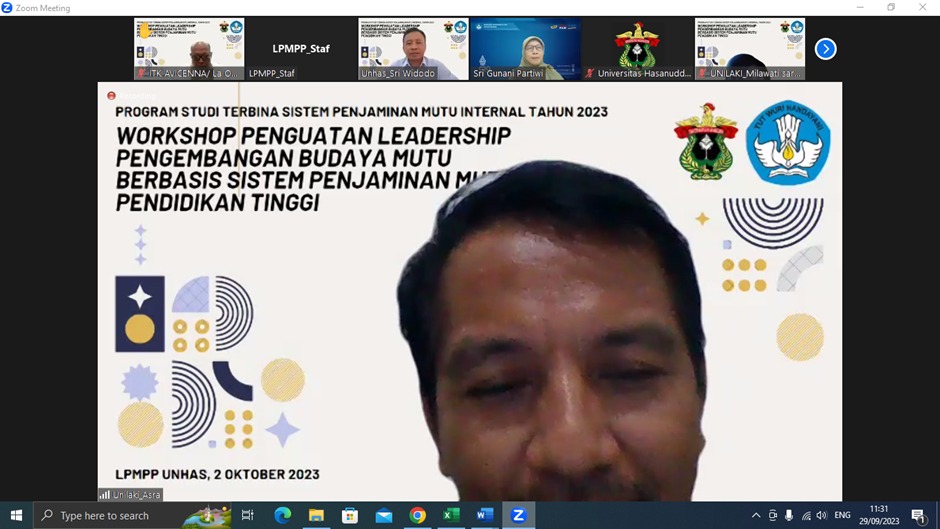Viewport: 940px width, 529px height.
Task: Launch Microsoft Store from the taskbar
Action: point(350,515)
